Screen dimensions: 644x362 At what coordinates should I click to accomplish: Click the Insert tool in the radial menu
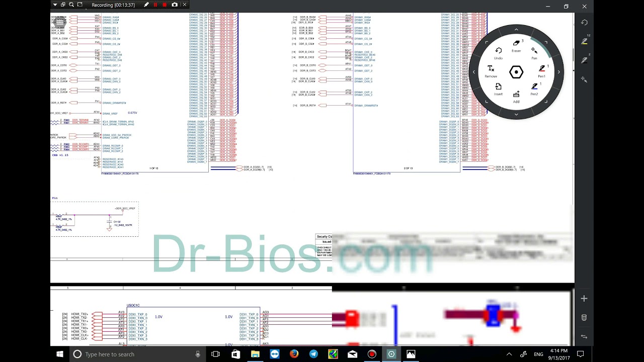coord(498,89)
